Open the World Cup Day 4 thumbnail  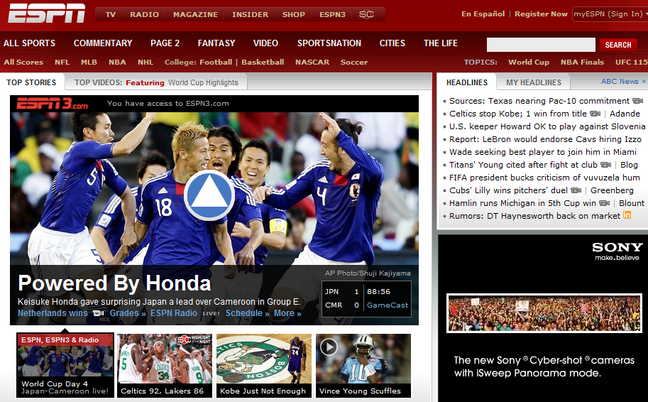(65, 366)
